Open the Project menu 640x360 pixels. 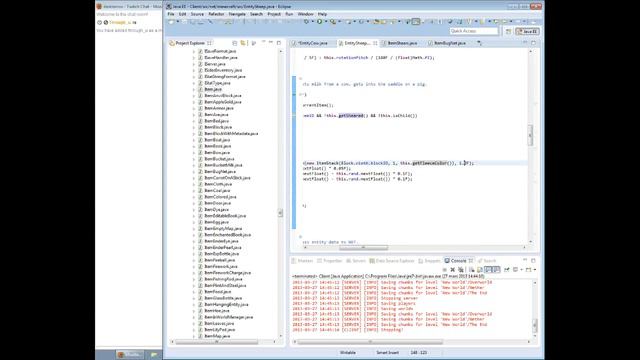tap(274, 14)
